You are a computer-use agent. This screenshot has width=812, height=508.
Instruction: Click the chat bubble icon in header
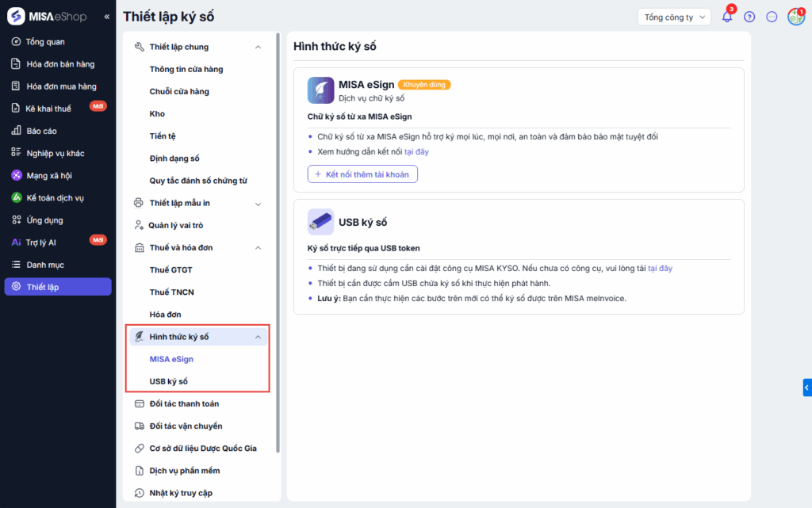coord(772,17)
